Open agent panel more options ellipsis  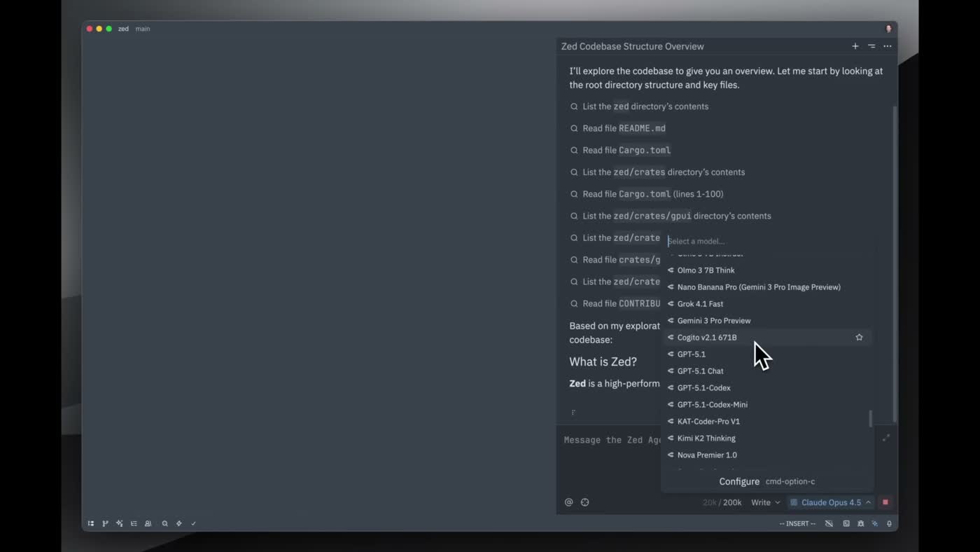click(x=888, y=46)
